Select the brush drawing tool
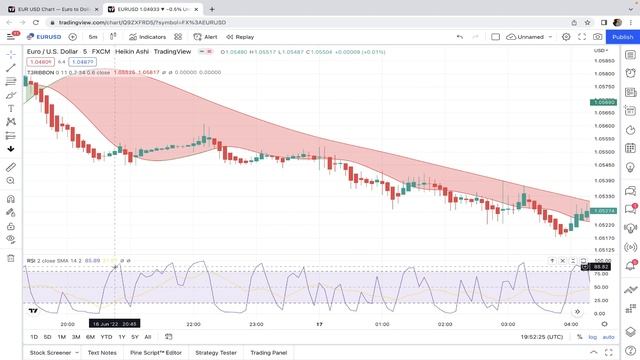640x360 pixels. click(x=11, y=95)
